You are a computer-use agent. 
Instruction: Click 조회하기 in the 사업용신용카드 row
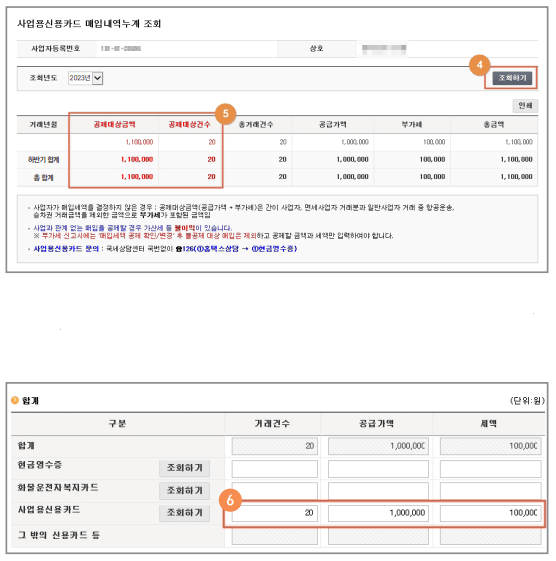184,513
